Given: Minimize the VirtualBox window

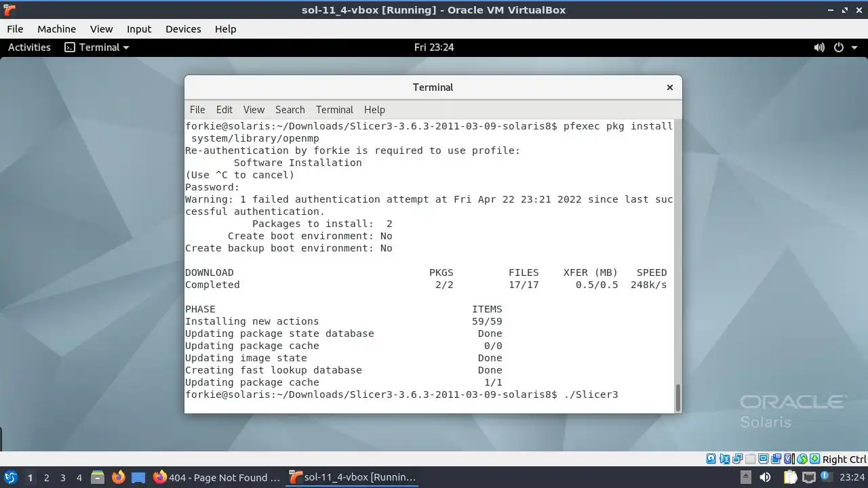Looking at the screenshot, I should (831, 10).
